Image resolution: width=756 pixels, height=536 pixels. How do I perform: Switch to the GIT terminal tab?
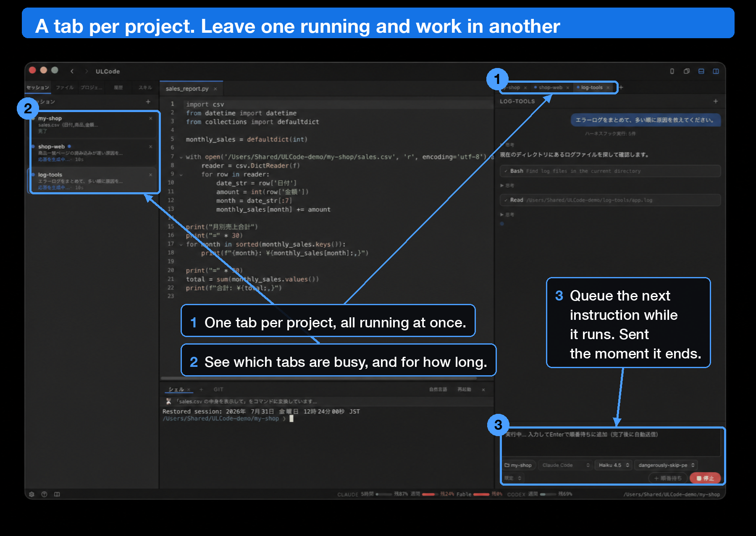(218, 390)
